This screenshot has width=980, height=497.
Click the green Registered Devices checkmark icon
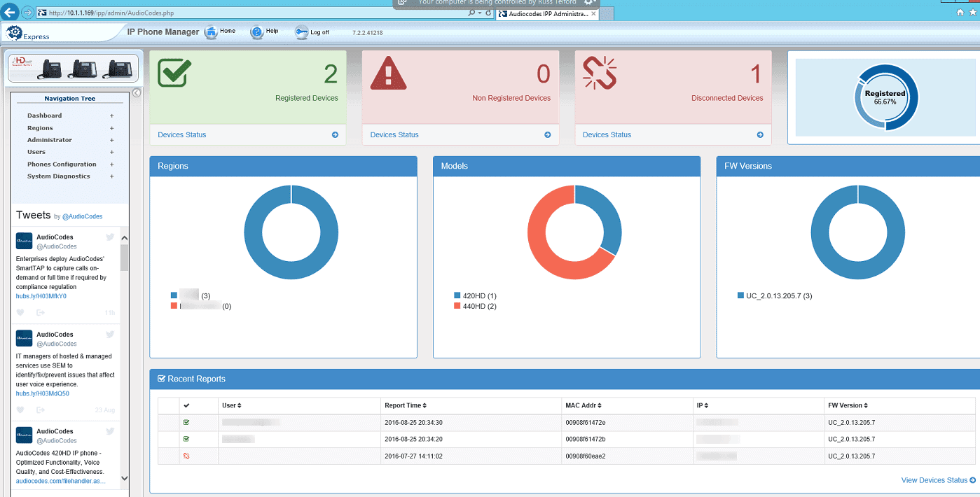(174, 72)
